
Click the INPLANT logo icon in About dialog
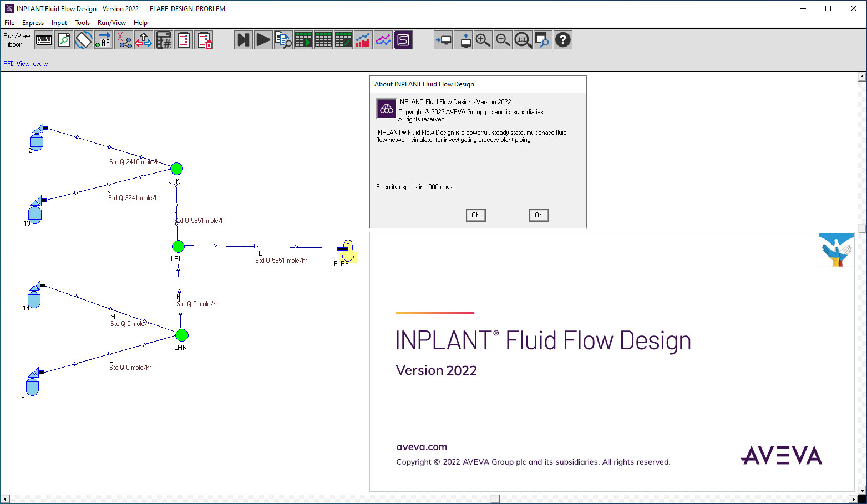click(386, 108)
